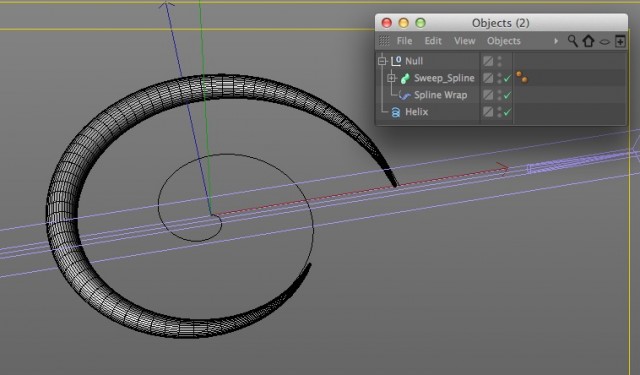Open the Objects menu in Objects manager
The height and width of the screenshot is (375, 640).
pyautogui.click(x=504, y=41)
